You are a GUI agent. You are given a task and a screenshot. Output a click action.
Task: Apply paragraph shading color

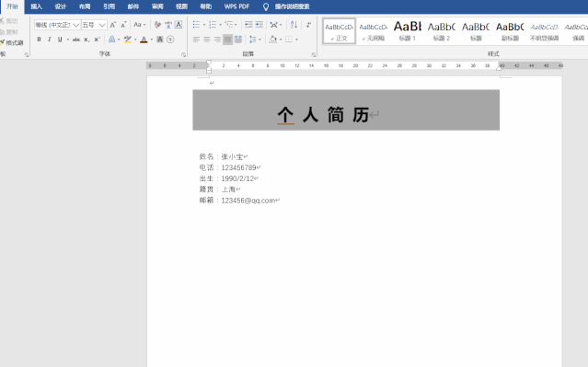click(x=273, y=40)
